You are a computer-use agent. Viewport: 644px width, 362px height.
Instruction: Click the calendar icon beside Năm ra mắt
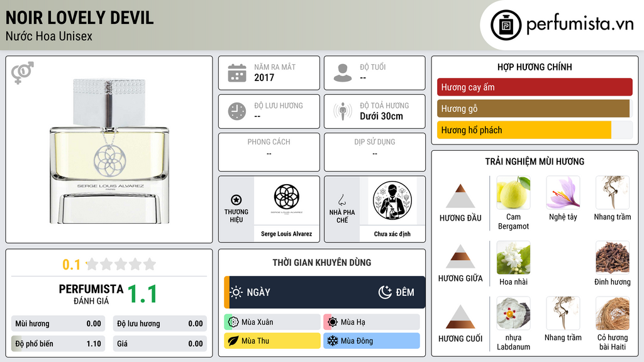tap(237, 73)
